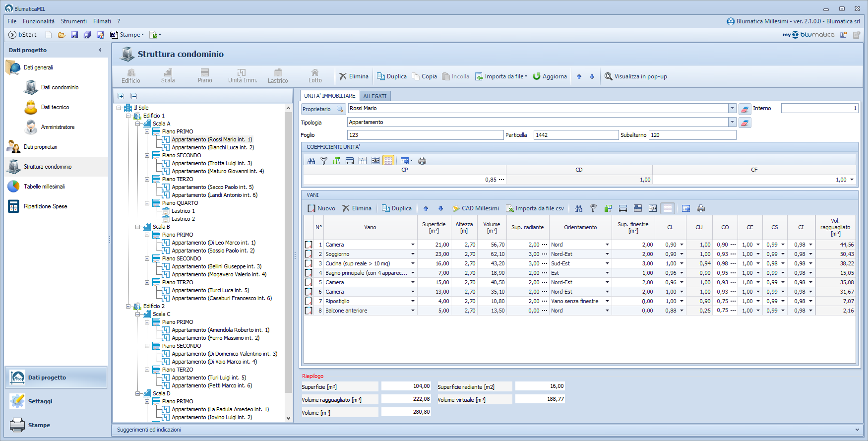Screen dimensions: 868x441
Task: Open Orientamento dropdown for Cucina row
Action: pos(607,263)
